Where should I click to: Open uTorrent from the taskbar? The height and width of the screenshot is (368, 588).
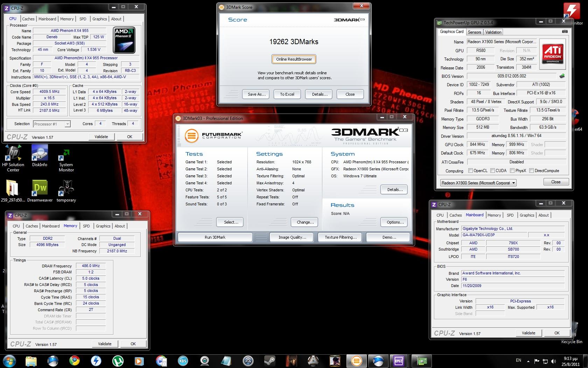pyautogui.click(x=118, y=361)
